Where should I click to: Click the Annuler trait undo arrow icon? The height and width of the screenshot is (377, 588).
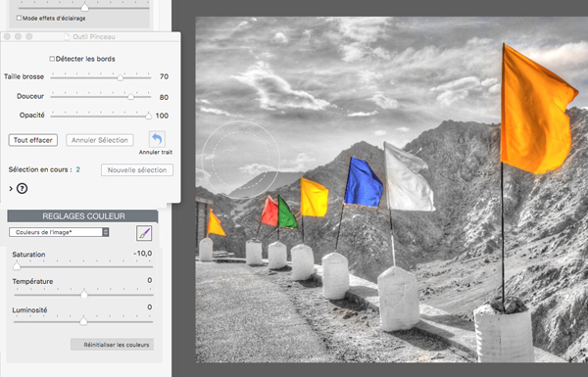[157, 139]
